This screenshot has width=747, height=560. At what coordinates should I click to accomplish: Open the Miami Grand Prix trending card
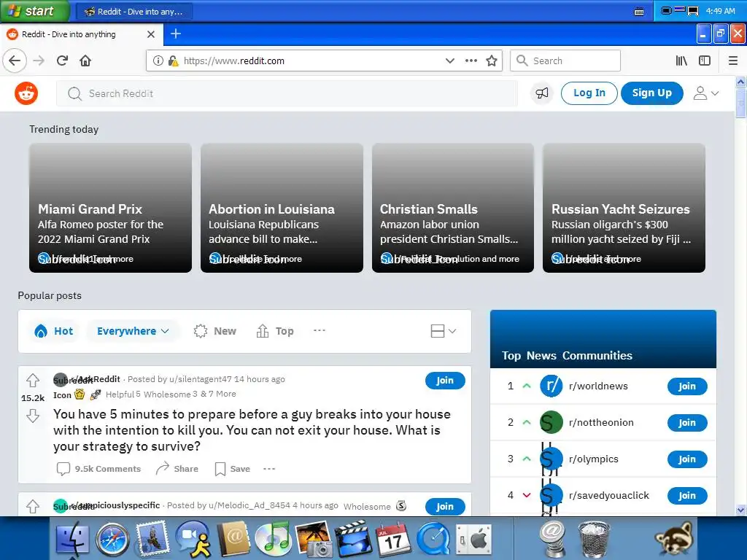coord(111,208)
